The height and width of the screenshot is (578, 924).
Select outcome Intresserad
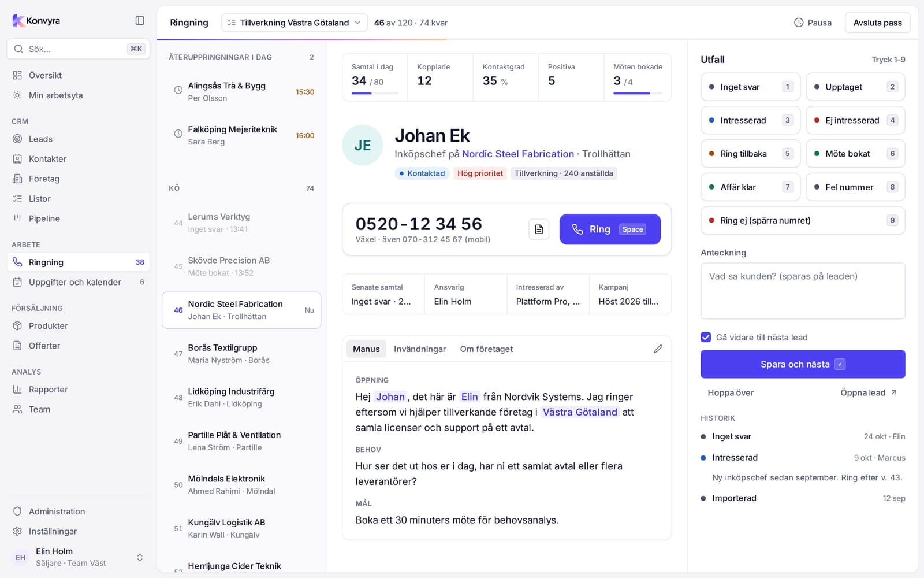click(751, 120)
